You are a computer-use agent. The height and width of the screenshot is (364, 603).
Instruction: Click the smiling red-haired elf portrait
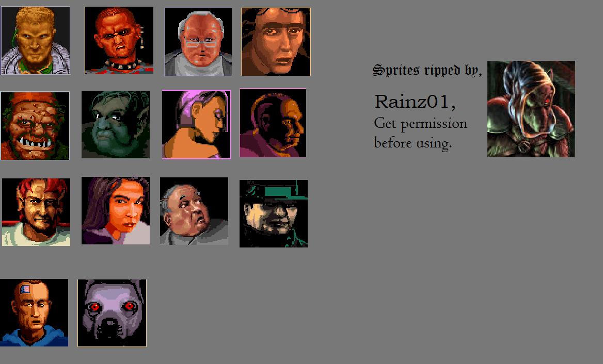(x=36, y=212)
